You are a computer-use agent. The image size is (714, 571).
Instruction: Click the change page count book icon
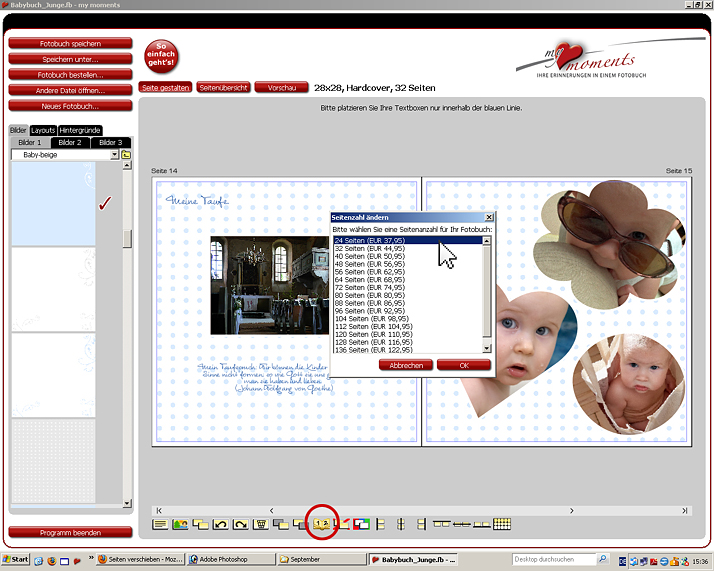pyautogui.click(x=321, y=525)
